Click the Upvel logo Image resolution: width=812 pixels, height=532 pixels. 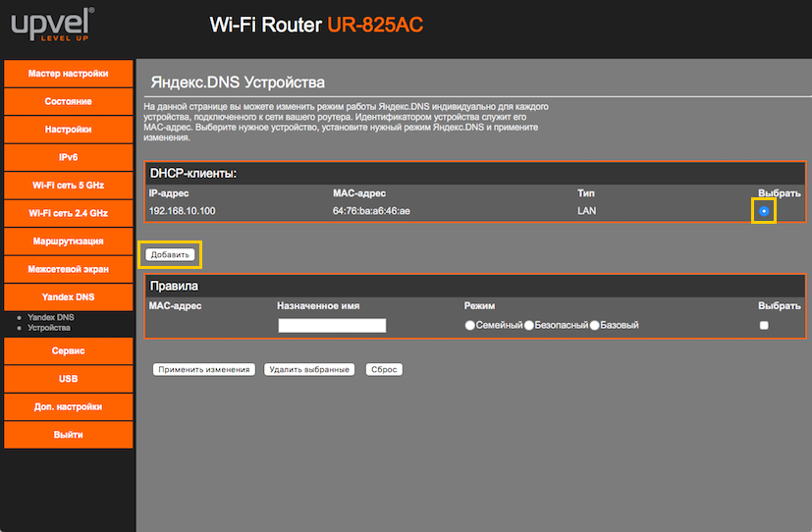point(47,24)
